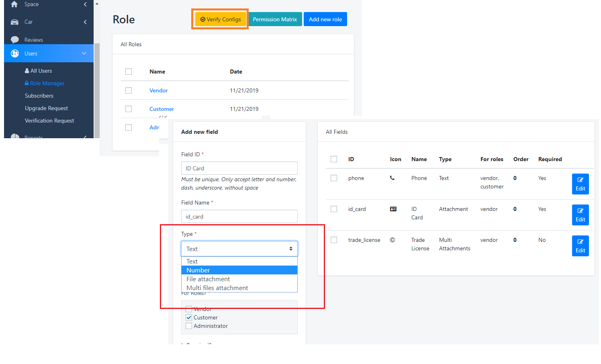The width and height of the screenshot is (601, 364).
Task: Collapse the Users sidebar menu chevron
Action: click(84, 53)
